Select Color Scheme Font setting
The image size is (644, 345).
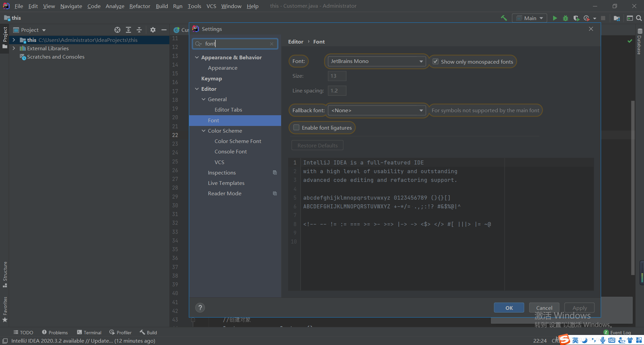238,141
